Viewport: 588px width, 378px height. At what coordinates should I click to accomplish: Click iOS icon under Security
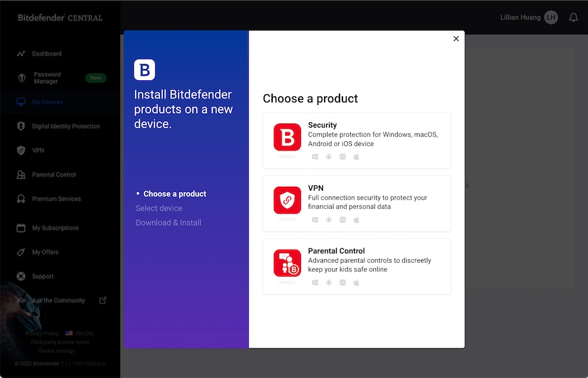[x=343, y=157]
